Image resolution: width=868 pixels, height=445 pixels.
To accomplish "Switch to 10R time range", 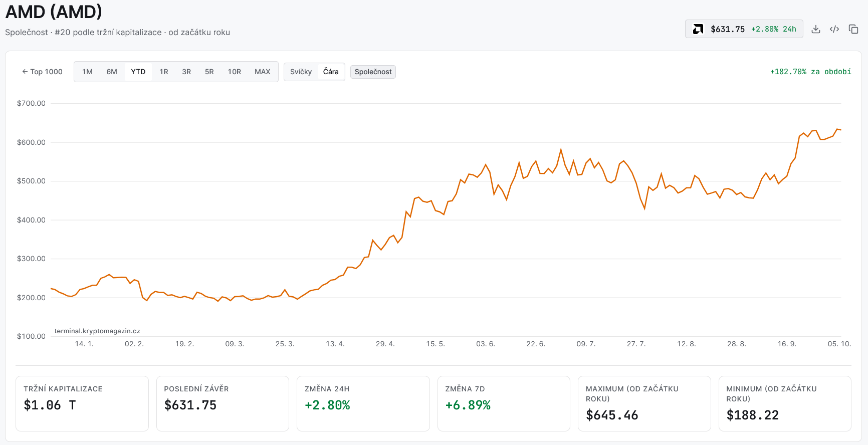I will pos(235,72).
